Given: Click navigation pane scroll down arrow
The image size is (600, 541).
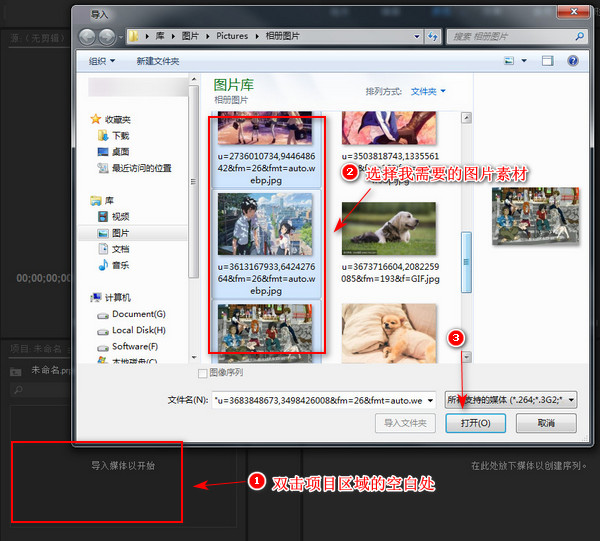Looking at the screenshot, I should pos(194,357).
